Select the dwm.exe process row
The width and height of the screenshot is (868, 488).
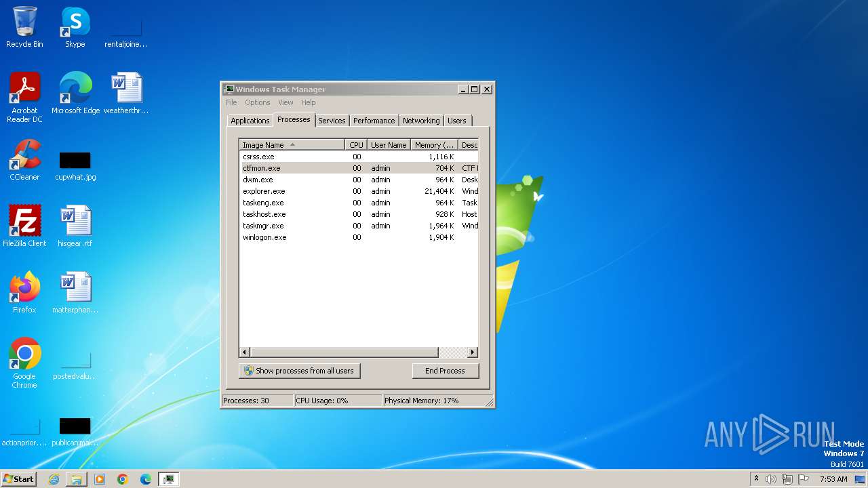(359, 180)
